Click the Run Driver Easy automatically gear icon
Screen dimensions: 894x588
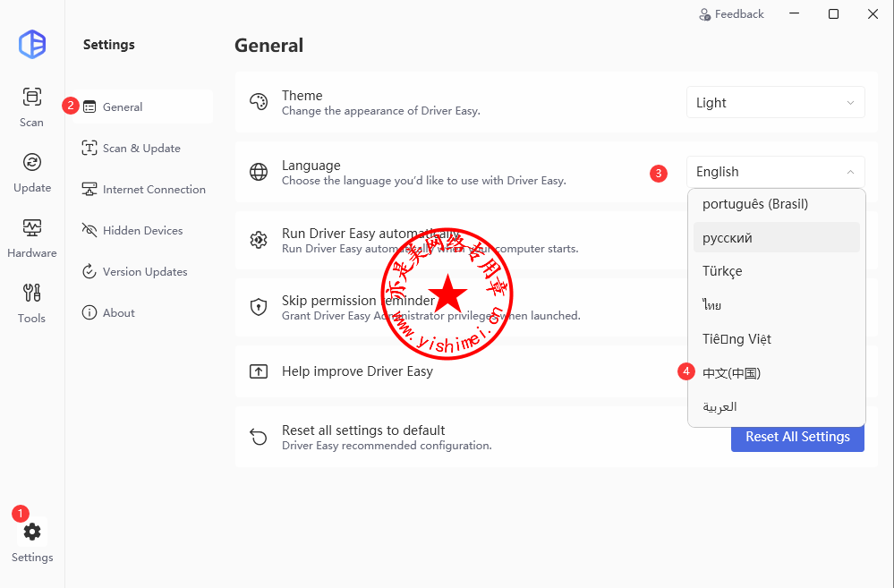(x=259, y=240)
